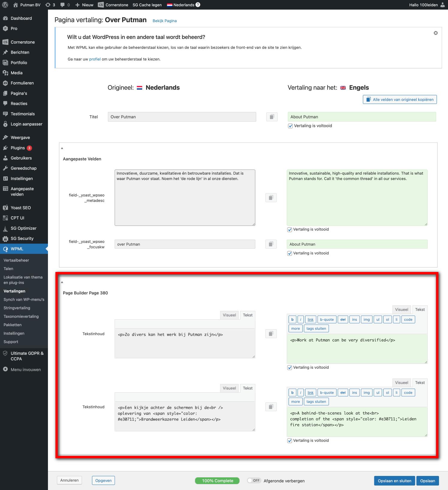Image resolution: width=448 pixels, height=490 pixels.
Task: Click the WPML help question mark icon
Action: point(198,5)
